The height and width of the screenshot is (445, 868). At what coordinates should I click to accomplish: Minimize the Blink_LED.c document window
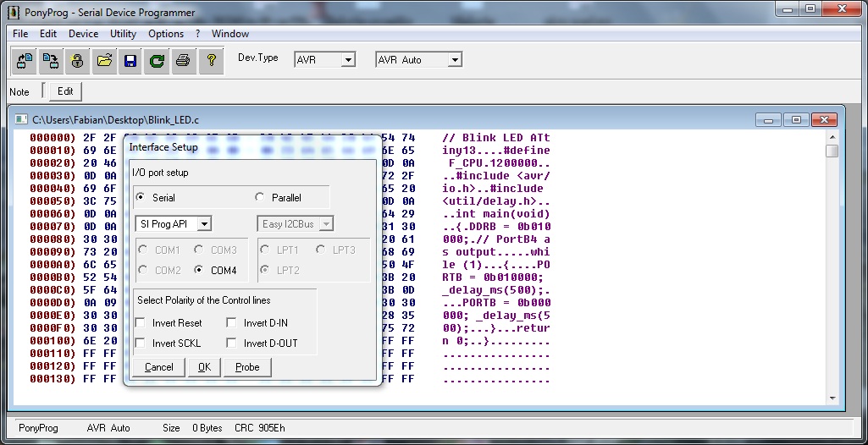pos(768,119)
